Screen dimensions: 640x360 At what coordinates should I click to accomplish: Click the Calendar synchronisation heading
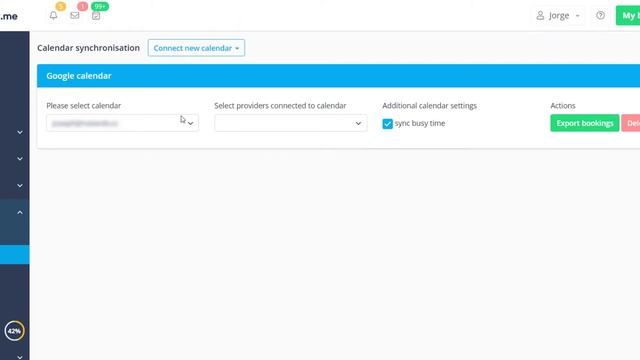(88, 48)
